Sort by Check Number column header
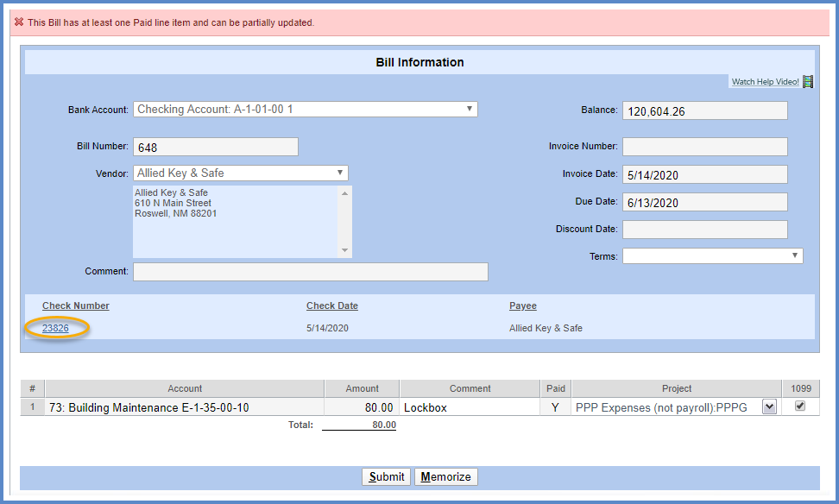839x504 pixels. point(76,306)
